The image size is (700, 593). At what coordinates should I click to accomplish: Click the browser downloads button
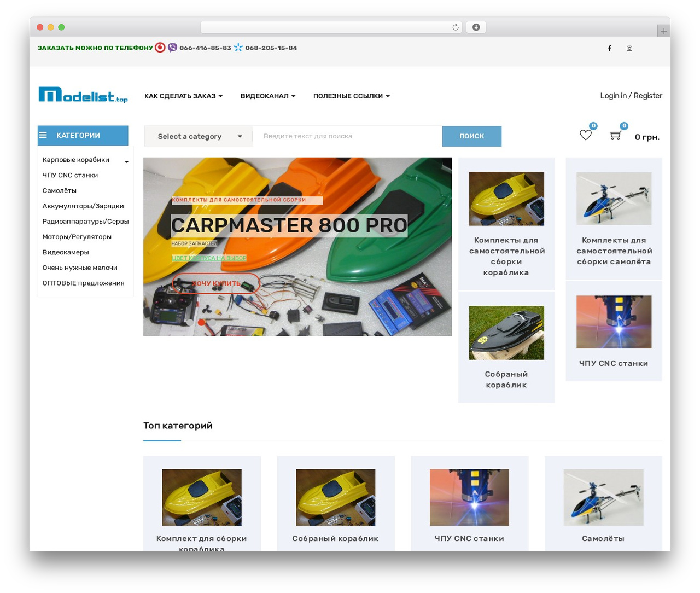coord(476,27)
